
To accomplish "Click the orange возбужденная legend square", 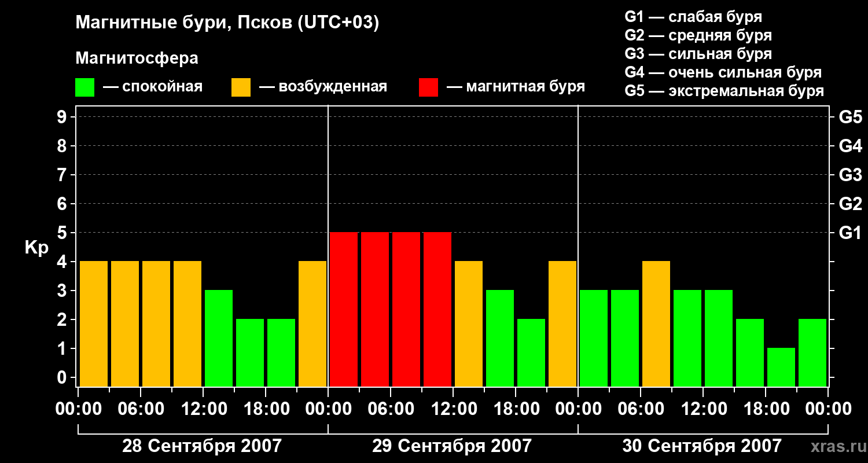I will tap(241, 87).
